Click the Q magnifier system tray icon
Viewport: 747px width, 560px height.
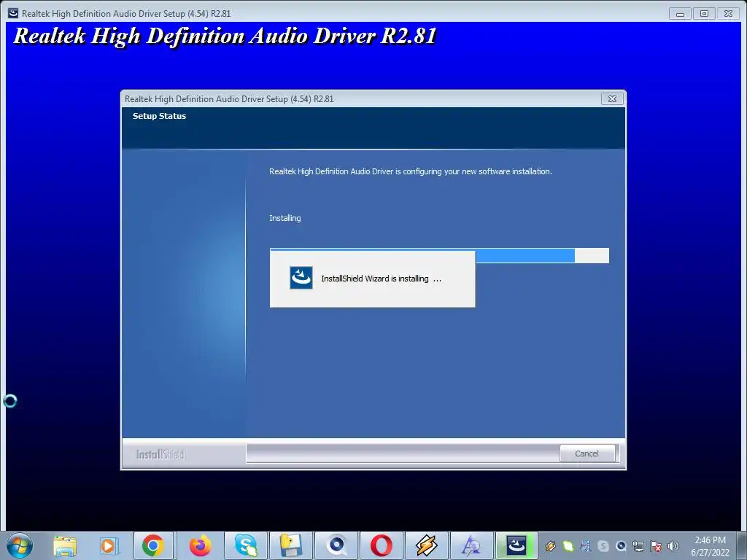coord(621,546)
